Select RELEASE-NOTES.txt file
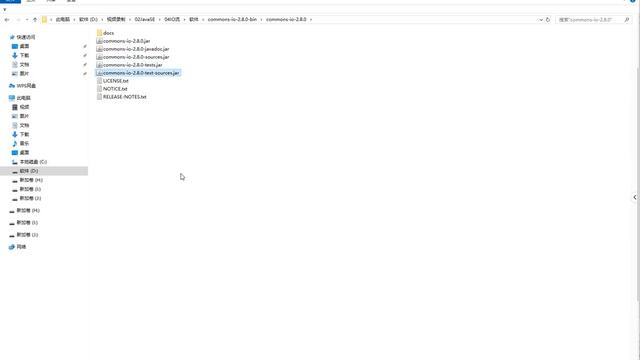Screen dimensions: 640x360 tap(121, 97)
